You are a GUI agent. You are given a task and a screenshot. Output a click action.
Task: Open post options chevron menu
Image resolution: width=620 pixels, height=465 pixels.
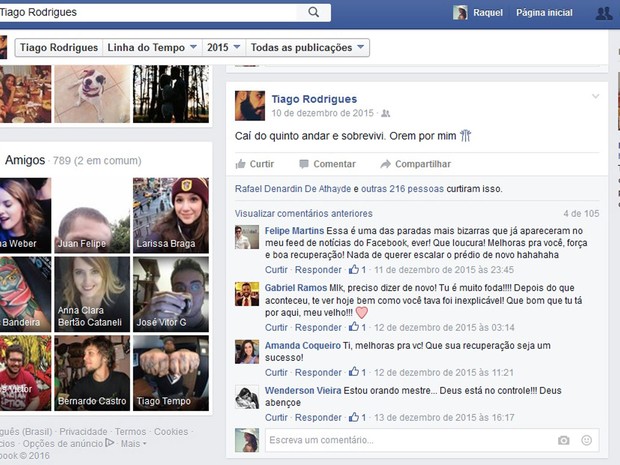pyautogui.click(x=596, y=96)
